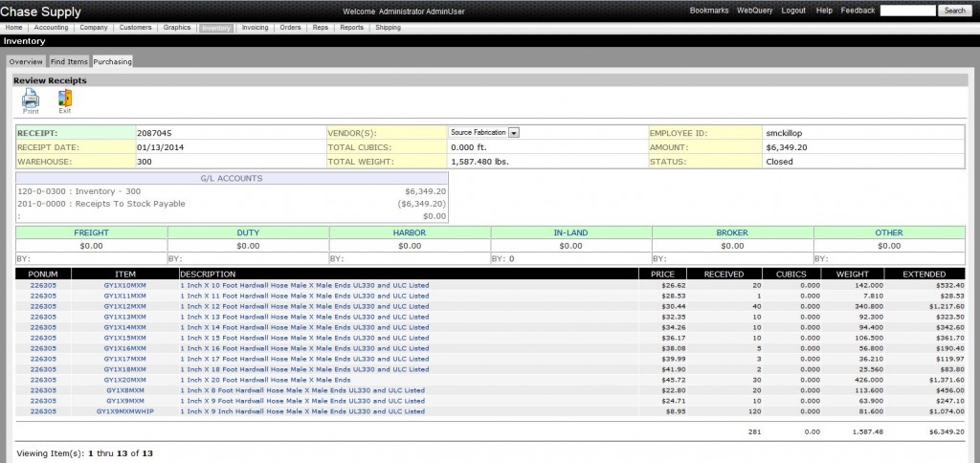Open item GY1X11MXM link
Screen dimensions: 980x463
(x=125, y=296)
